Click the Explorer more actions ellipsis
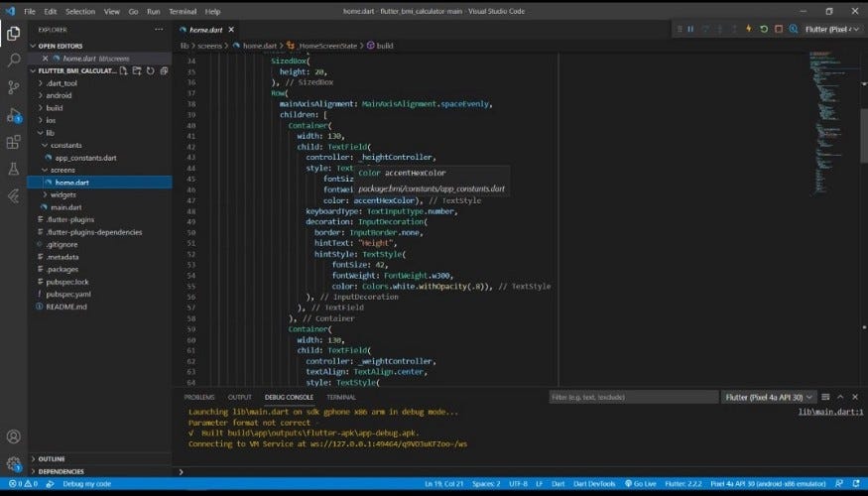Image resolution: width=868 pixels, height=496 pixels. [x=159, y=30]
